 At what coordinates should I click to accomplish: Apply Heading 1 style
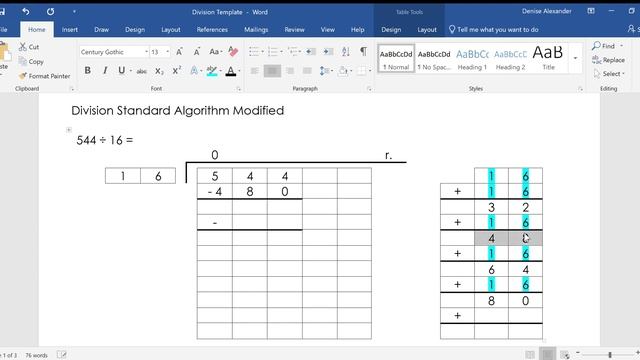[472, 59]
